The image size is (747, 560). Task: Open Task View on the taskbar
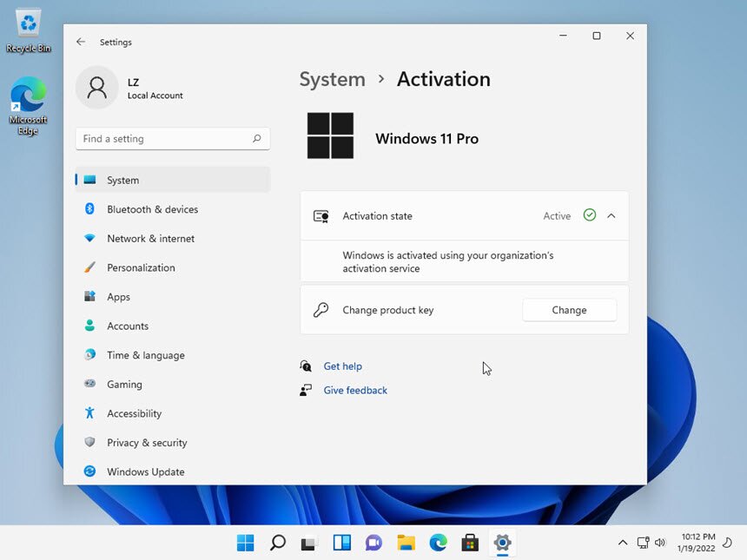(x=309, y=543)
